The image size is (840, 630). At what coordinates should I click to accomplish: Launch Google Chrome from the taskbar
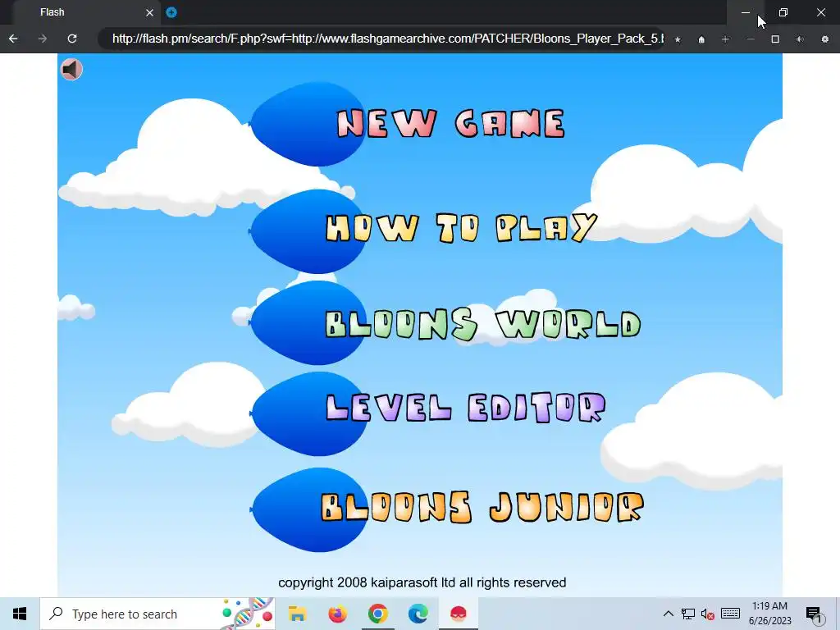pos(377,614)
